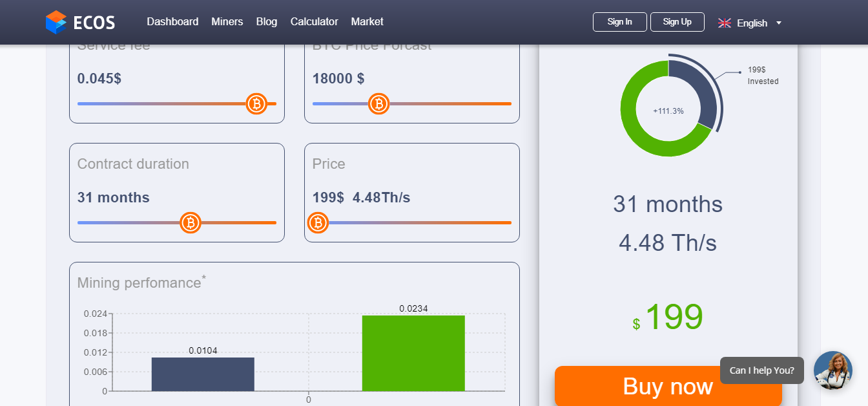
Task: Click the dark blue 0.0104 bar
Action: point(203,374)
